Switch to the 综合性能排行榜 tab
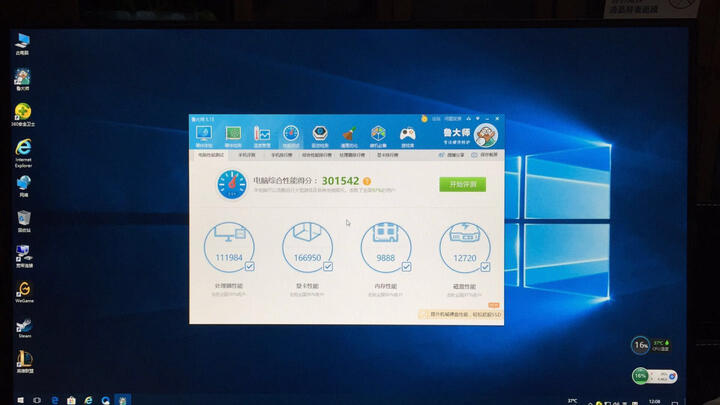This screenshot has height=405, width=720. 317,155
